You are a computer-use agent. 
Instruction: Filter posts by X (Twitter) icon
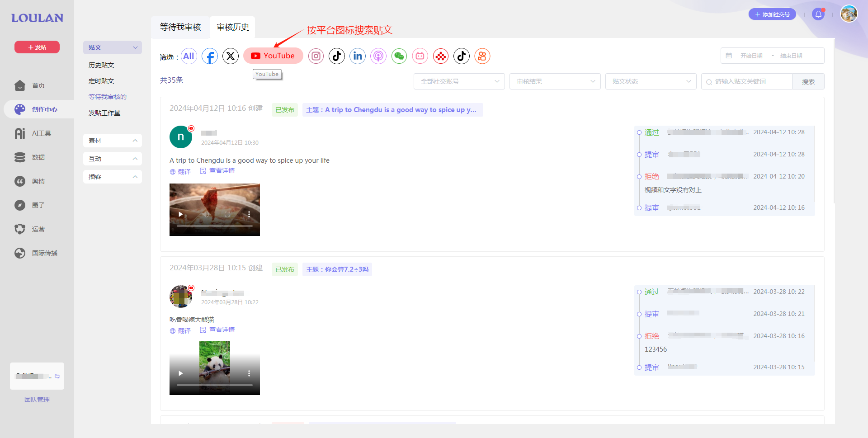[231, 56]
